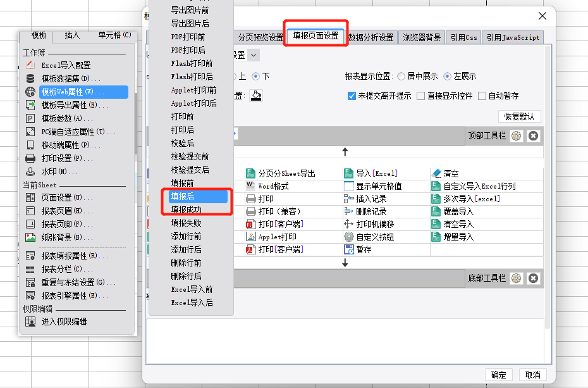588x388 pixels.
Task: Choose 填报后 event in the list
Action: [x=198, y=196]
